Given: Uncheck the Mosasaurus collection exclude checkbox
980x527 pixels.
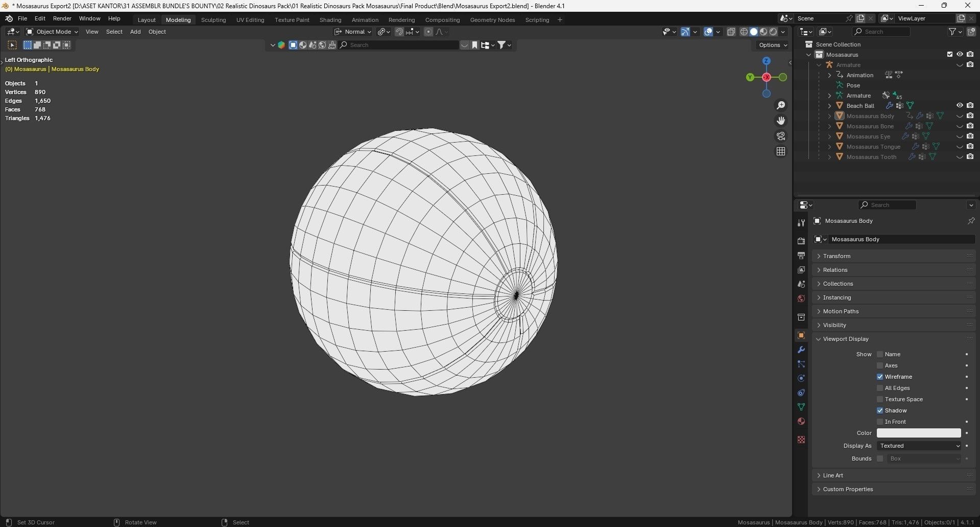Looking at the screenshot, I should pyautogui.click(x=950, y=54).
